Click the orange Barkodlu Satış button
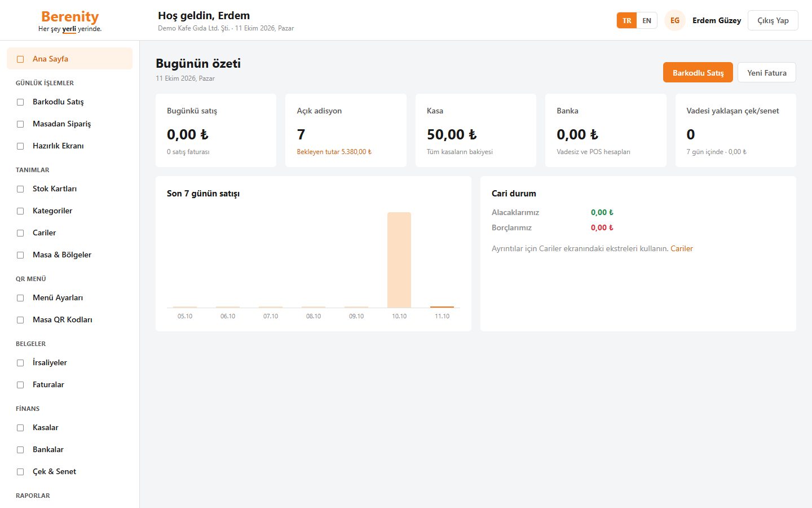This screenshot has height=508, width=812. 698,72
